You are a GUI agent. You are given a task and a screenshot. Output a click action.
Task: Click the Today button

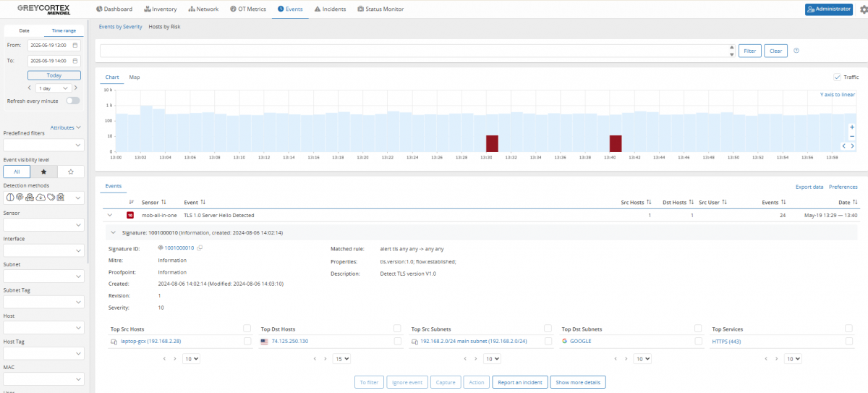[54, 75]
